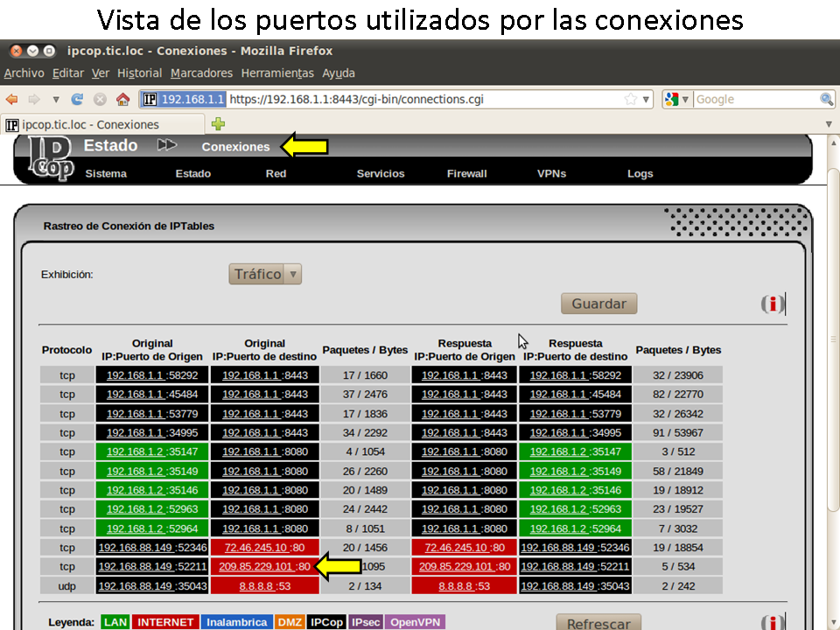Open the Firewall menu in IPCop navigation
Screen dimensions: 840x630
pyautogui.click(x=466, y=174)
